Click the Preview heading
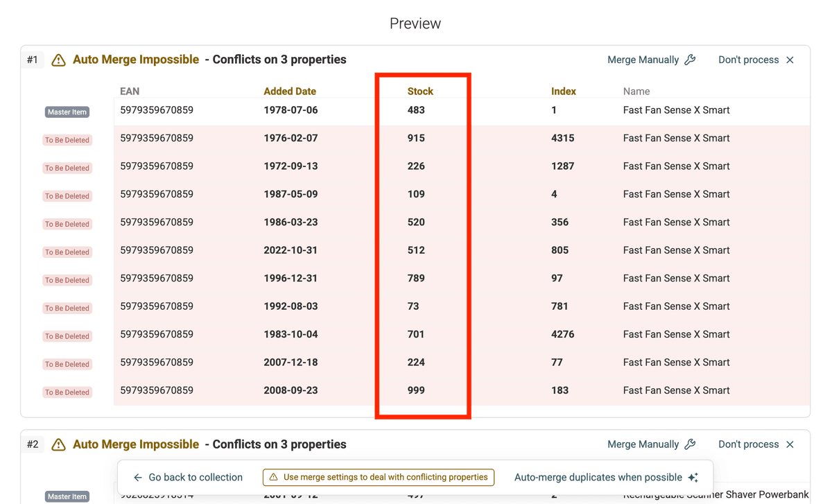832x504 pixels. pos(415,24)
